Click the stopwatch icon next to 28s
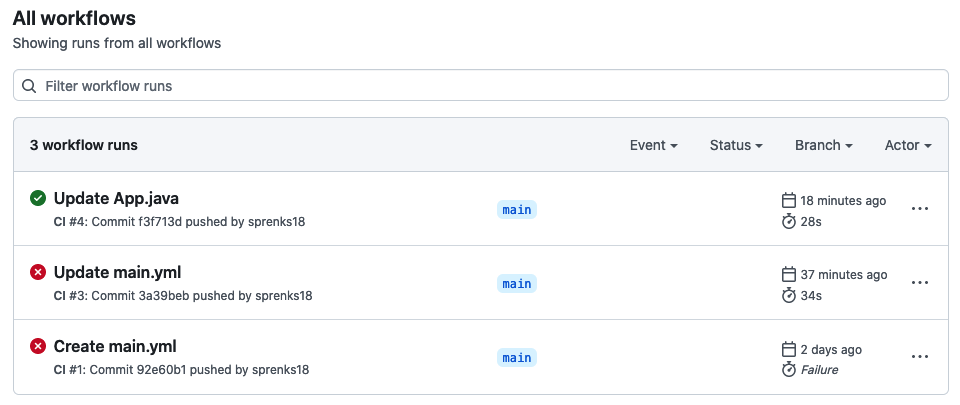960x405 pixels. (x=789, y=221)
